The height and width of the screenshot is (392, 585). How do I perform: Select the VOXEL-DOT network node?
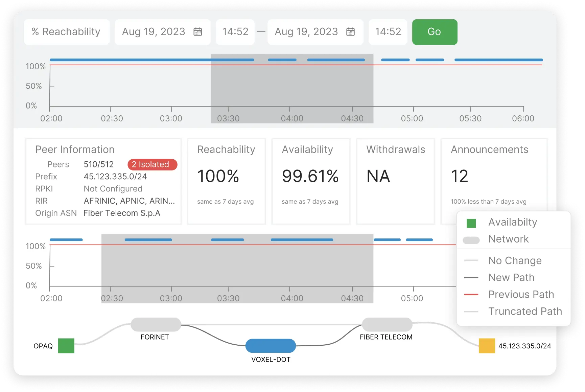271,346
